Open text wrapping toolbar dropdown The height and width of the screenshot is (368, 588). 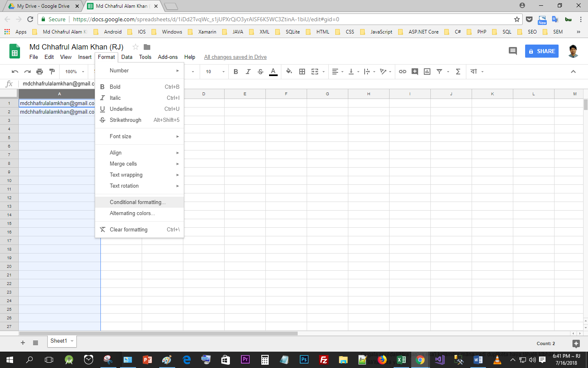pyautogui.click(x=369, y=72)
